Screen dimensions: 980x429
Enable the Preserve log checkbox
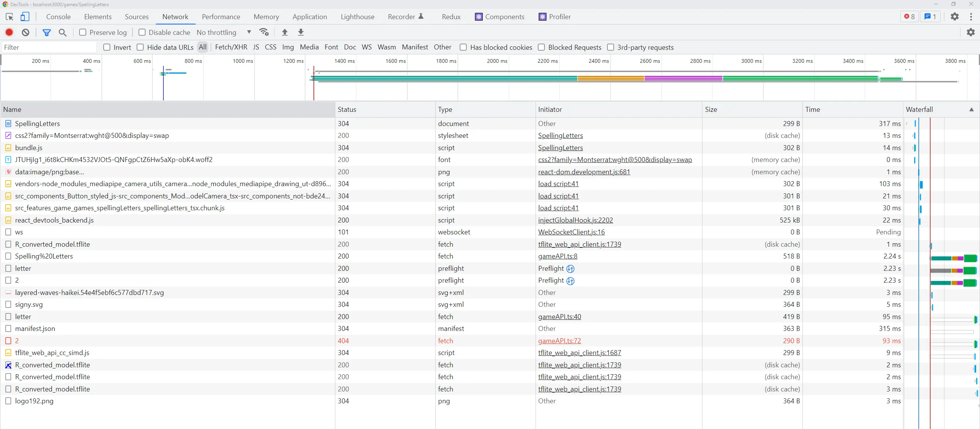coord(83,33)
